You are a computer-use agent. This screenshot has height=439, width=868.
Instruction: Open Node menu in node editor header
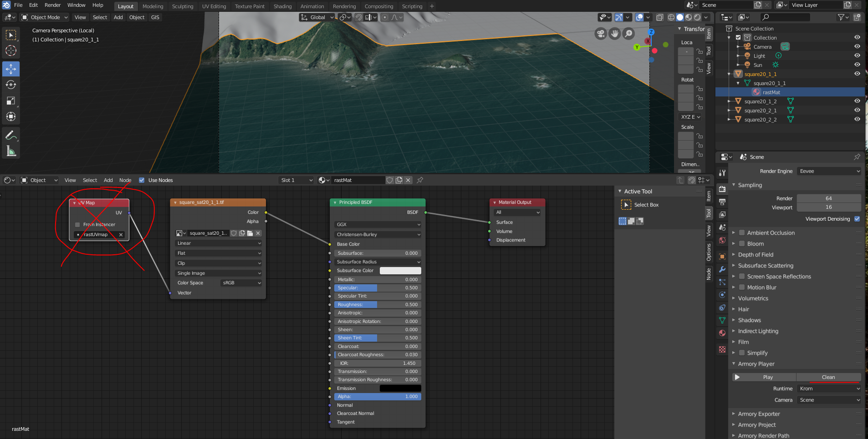pos(125,180)
